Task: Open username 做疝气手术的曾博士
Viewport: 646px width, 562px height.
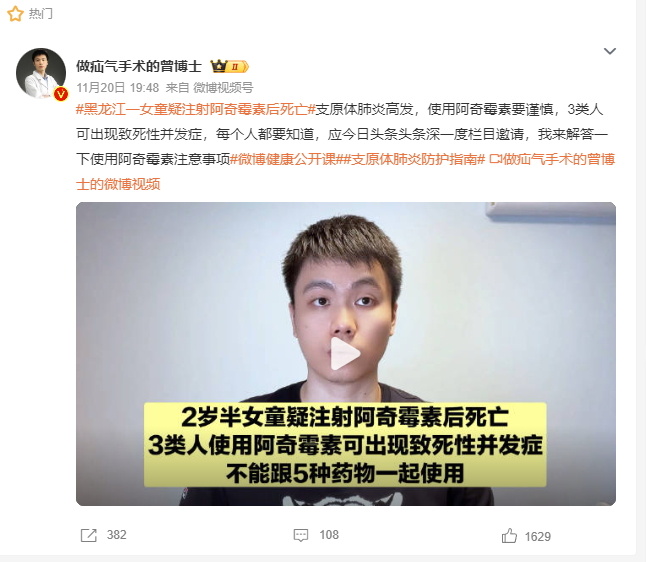Action: [x=139, y=66]
